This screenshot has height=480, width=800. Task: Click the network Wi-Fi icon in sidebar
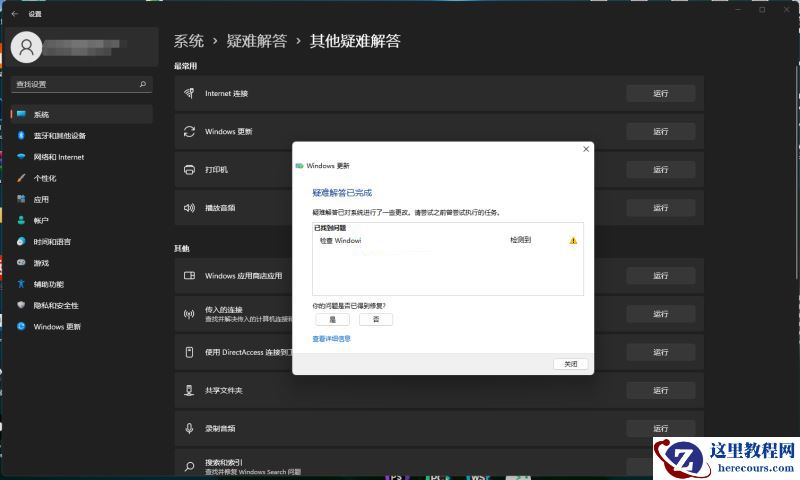click(21, 157)
